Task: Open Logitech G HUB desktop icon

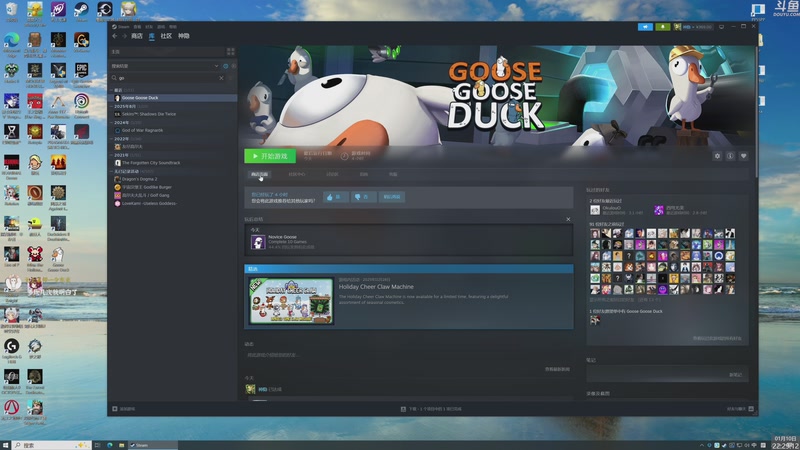Action: click(11, 350)
